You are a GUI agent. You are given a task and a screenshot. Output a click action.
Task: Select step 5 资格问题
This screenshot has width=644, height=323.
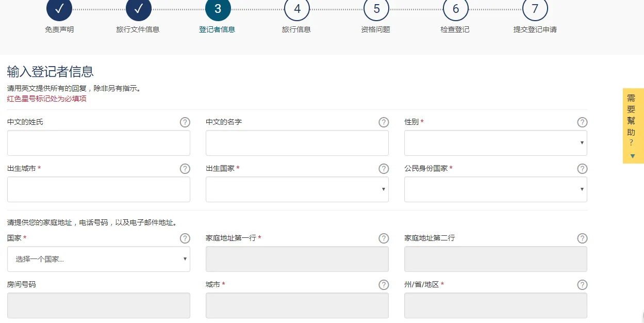[x=376, y=9]
